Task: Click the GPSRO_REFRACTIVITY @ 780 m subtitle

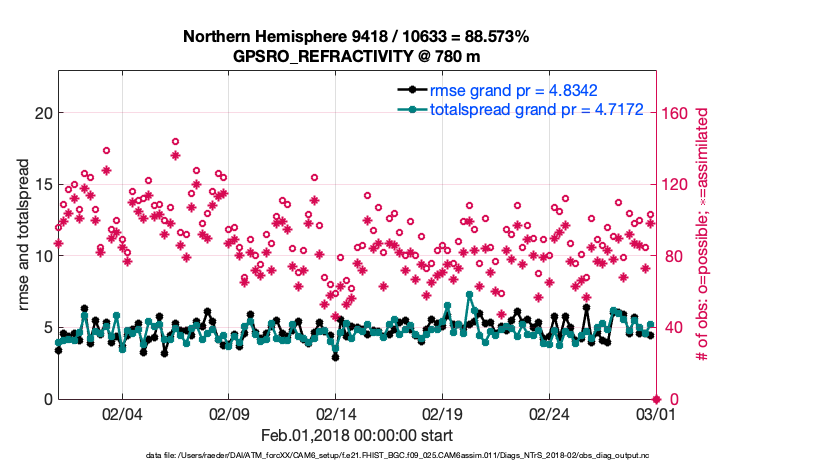Action: click(x=356, y=56)
